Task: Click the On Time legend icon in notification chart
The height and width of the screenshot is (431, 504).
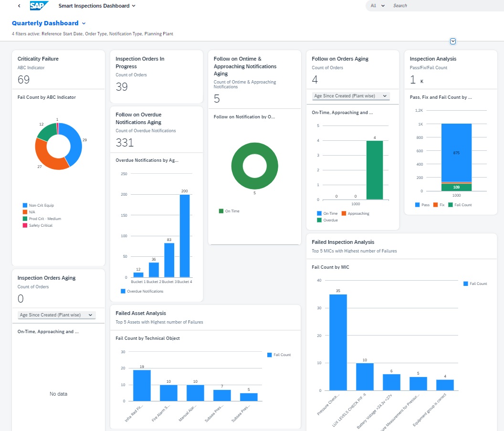Action: point(221,211)
